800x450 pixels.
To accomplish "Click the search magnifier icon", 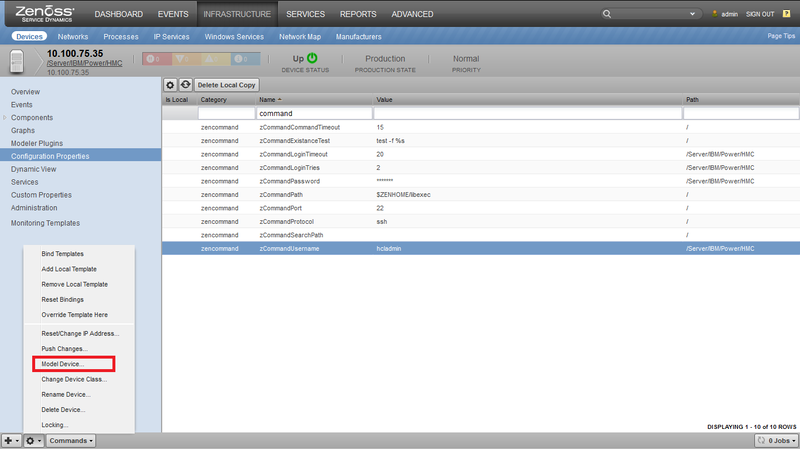I will tap(607, 14).
